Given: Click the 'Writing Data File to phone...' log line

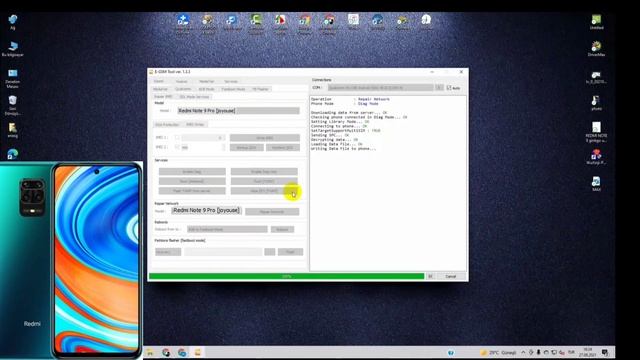Looking at the screenshot, I should [x=343, y=149].
